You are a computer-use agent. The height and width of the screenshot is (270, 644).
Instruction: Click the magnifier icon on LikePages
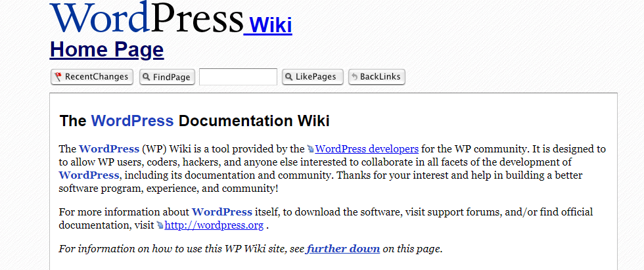(289, 77)
